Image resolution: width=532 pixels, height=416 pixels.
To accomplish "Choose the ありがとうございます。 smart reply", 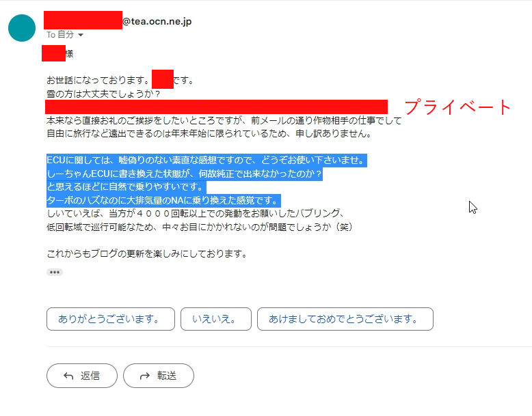I will 111,319.
